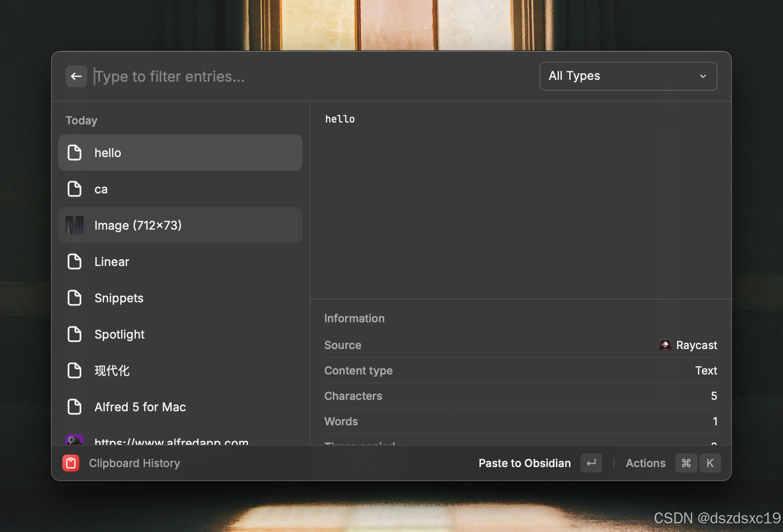Click the Today section header
783x532 pixels.
(81, 120)
